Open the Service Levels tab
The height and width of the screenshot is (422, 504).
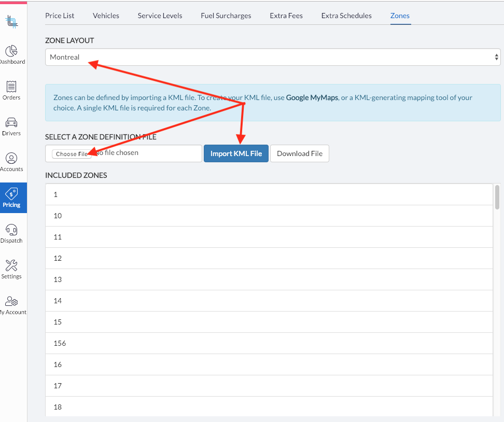[160, 16]
